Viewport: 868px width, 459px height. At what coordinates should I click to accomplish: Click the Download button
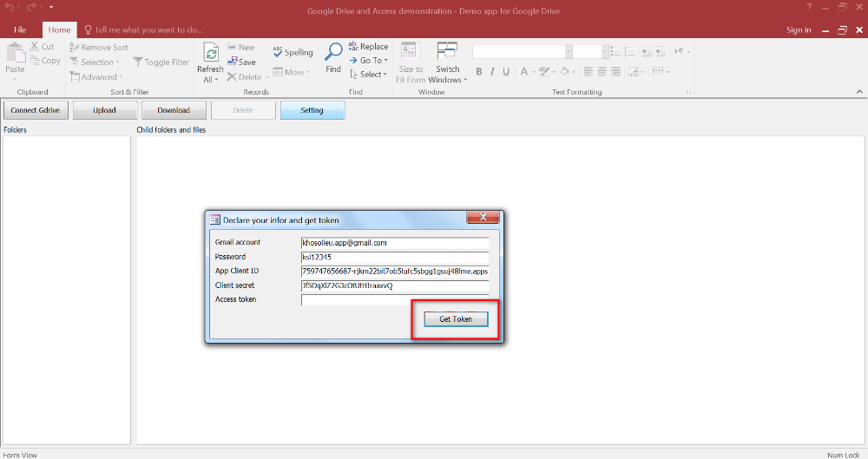[x=174, y=110]
